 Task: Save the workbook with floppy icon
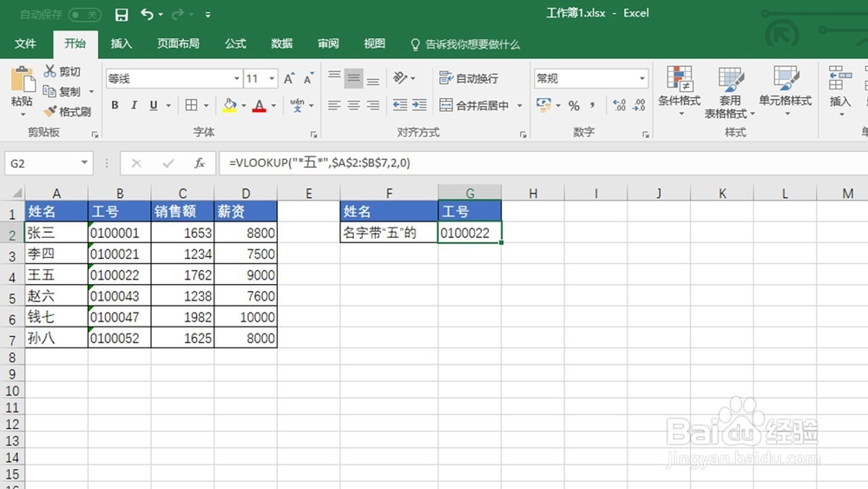(122, 15)
